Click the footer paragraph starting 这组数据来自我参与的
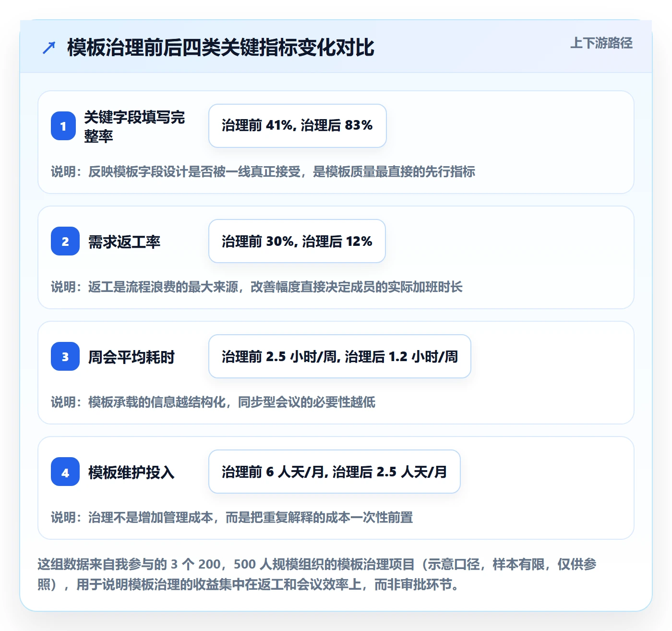672x631 pixels. (317, 574)
